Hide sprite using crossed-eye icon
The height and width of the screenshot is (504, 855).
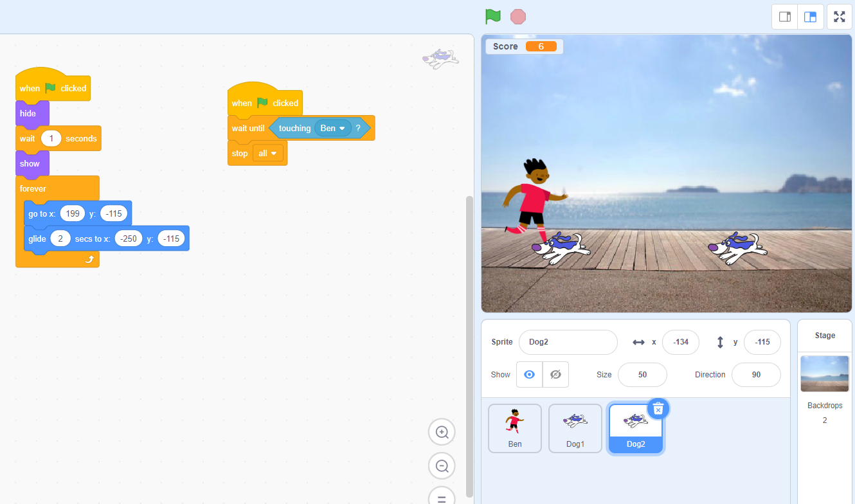[556, 374]
